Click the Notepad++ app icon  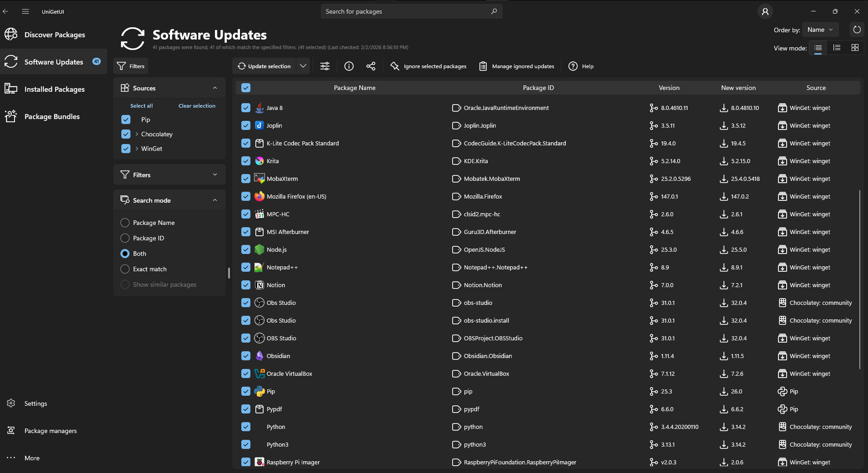(x=259, y=267)
